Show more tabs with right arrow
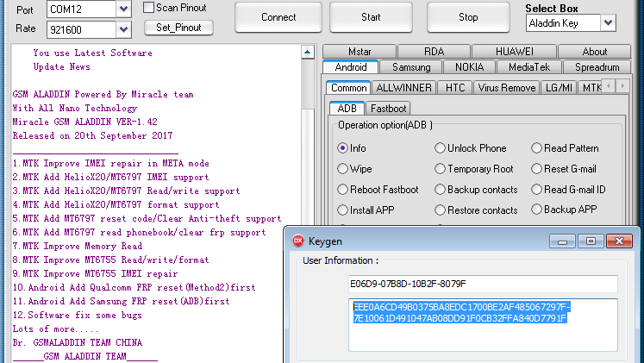This screenshot has height=363, width=644. 622,86
